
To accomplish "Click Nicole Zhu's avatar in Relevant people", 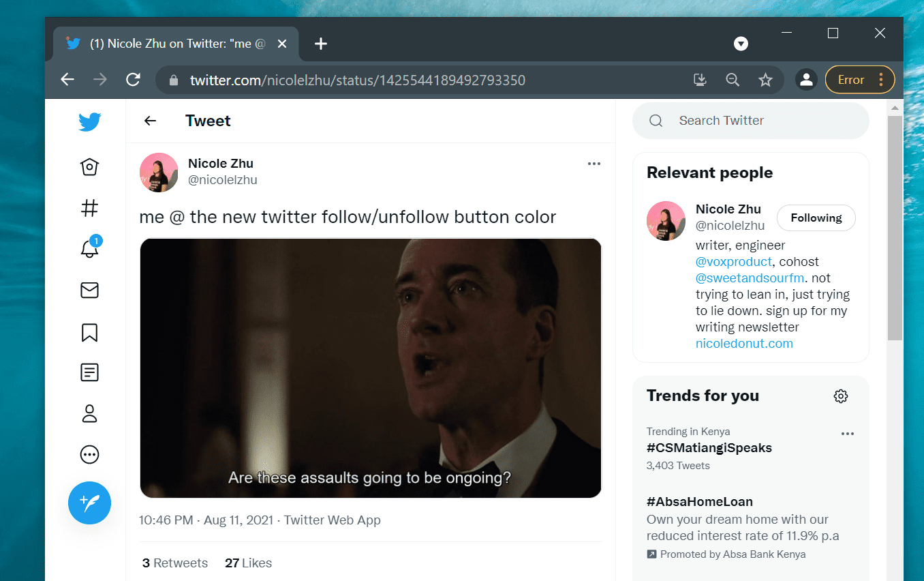I will click(x=666, y=221).
